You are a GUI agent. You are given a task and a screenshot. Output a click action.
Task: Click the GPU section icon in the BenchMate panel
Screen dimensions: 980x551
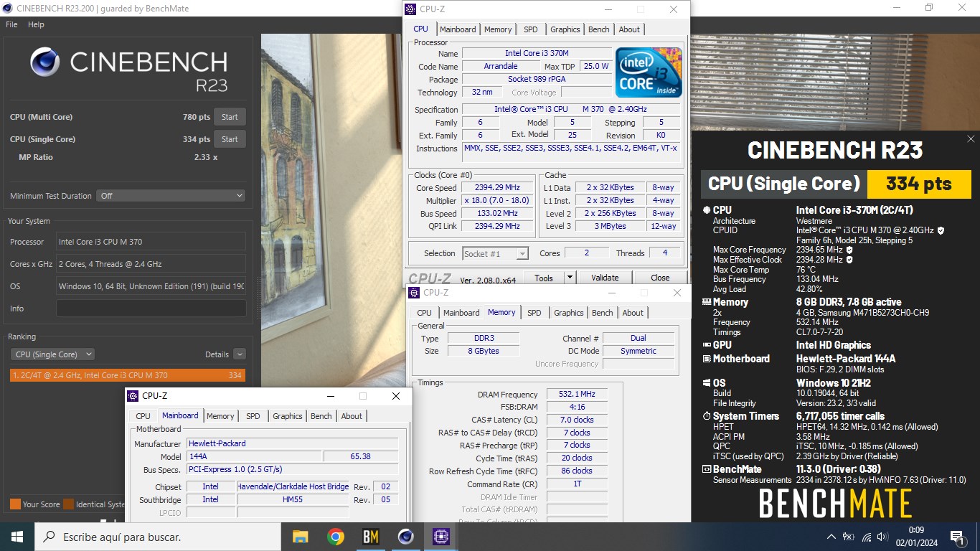click(706, 345)
